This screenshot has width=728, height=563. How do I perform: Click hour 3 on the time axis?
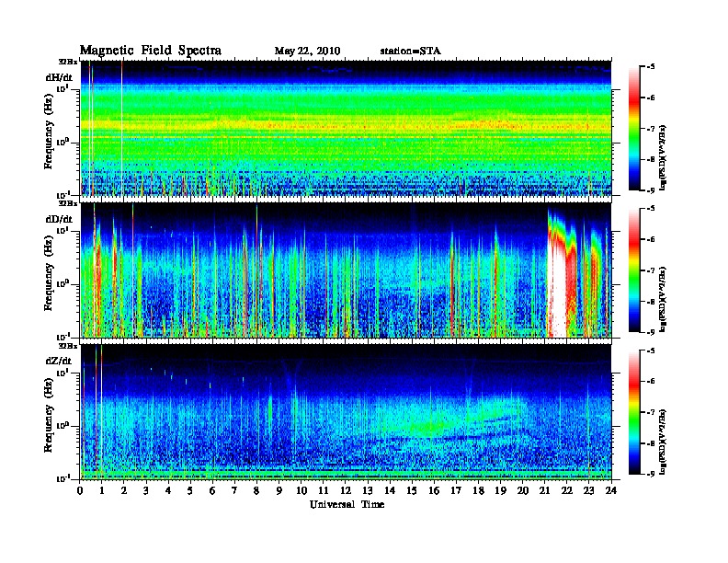pos(146,490)
